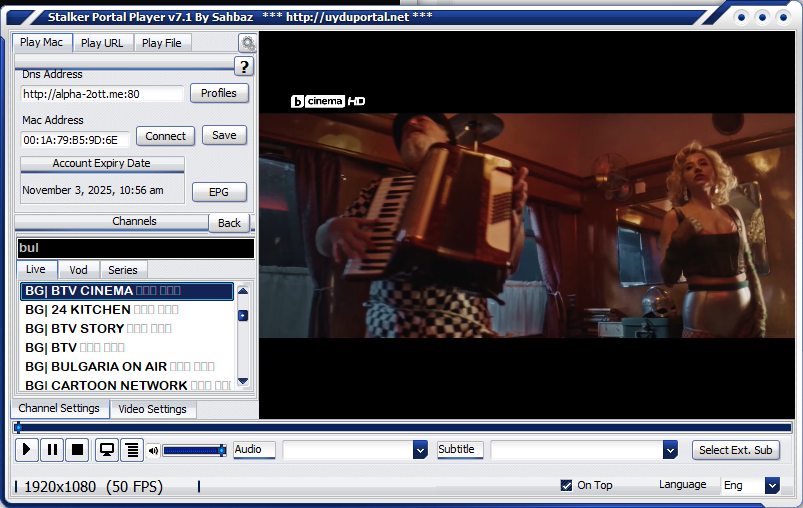The image size is (803, 508).
Task: Seek on the playback progress bar
Action: click(x=403, y=427)
